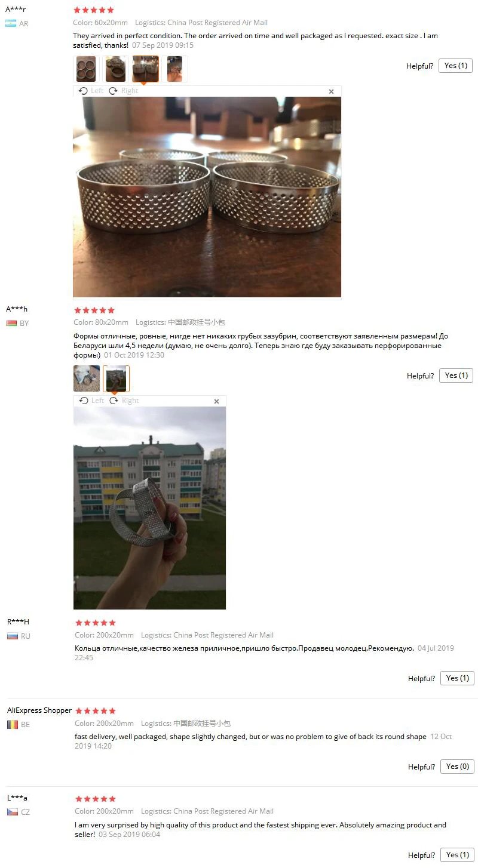
Task: Vote Yes on R***H's Russian review
Action: coord(457,678)
